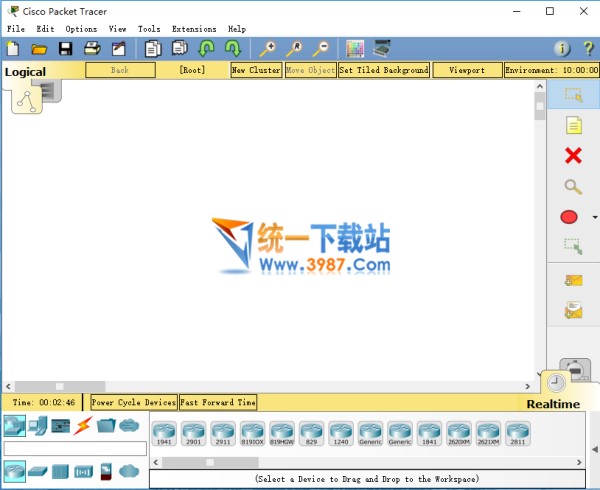The height and width of the screenshot is (490, 600).
Task: Open the drawing Palette icon in toolbar
Action: (x=355, y=48)
